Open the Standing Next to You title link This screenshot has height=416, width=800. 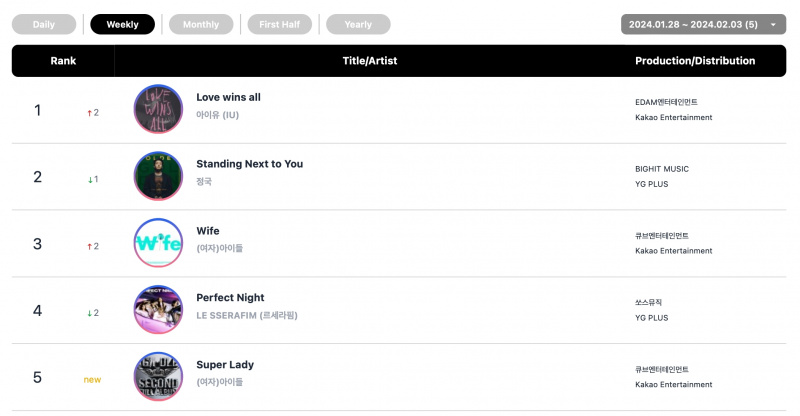(x=249, y=164)
